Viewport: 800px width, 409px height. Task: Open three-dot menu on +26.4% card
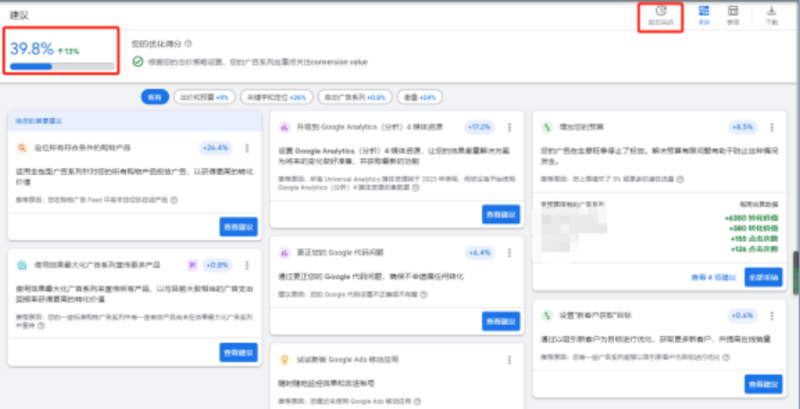[x=247, y=148]
